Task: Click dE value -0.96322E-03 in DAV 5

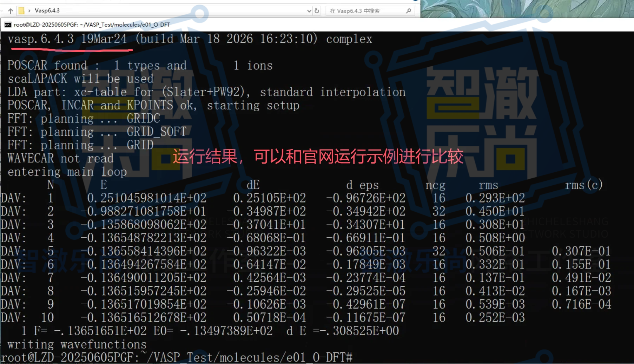Action: click(x=266, y=251)
